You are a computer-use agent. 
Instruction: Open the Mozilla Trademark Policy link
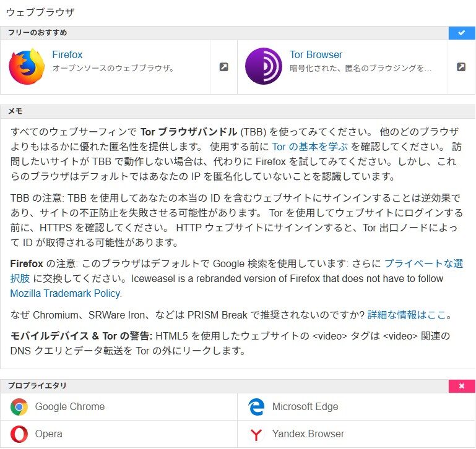tap(66, 293)
